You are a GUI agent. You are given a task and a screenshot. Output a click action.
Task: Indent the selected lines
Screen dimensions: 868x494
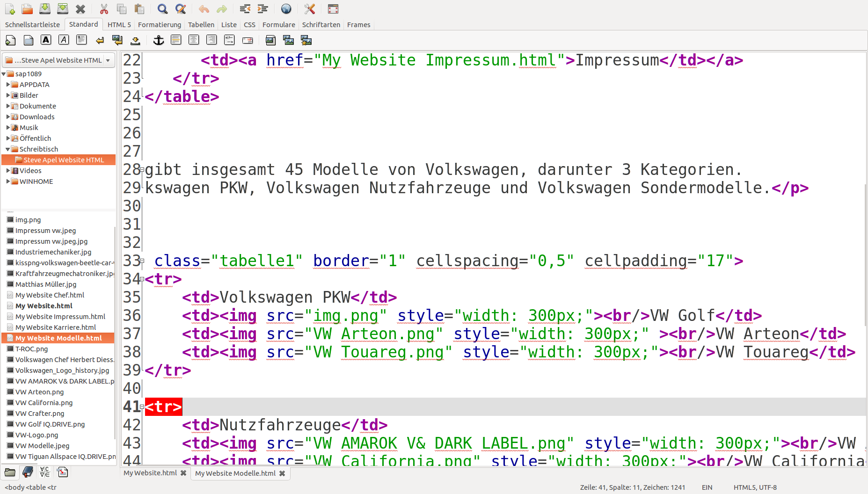click(x=263, y=9)
